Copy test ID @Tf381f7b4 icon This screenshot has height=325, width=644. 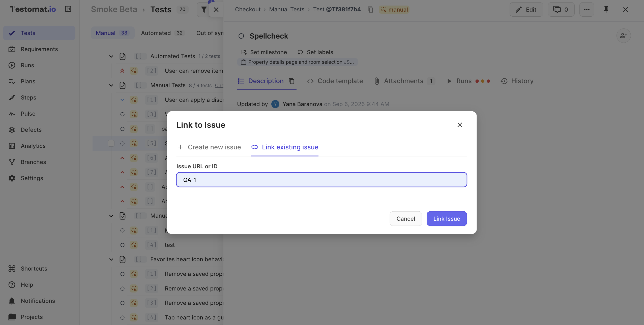(x=370, y=10)
